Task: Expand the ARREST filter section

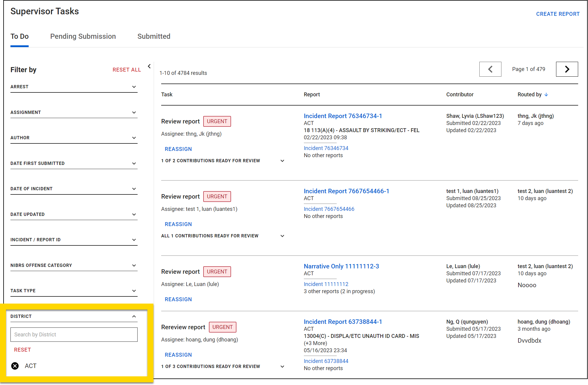Action: 134,87
